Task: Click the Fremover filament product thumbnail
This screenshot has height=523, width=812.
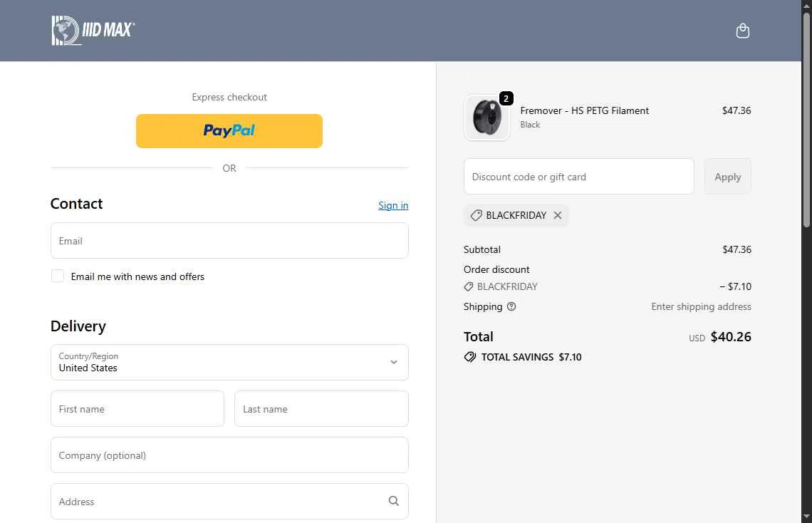Action: (x=486, y=118)
